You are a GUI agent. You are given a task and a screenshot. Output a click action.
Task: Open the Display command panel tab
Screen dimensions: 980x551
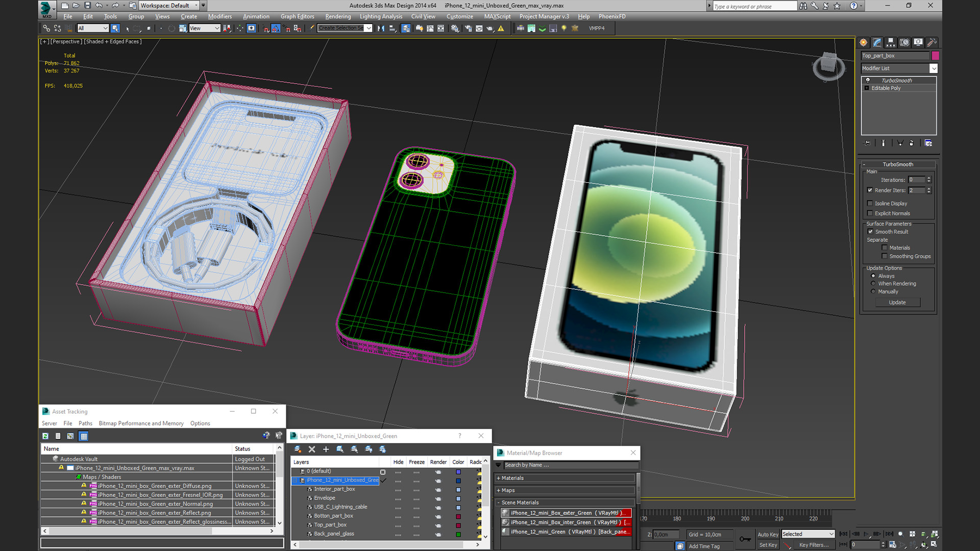[x=918, y=42]
